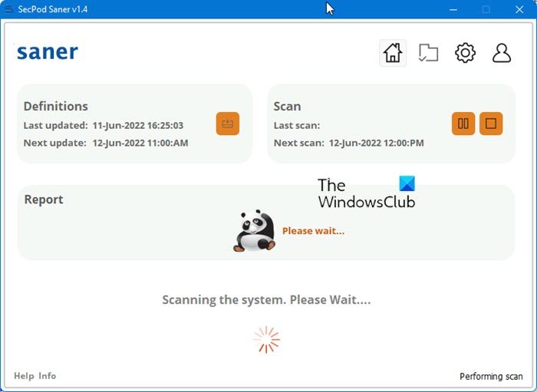Click the 'Performing scan' status text
The image size is (537, 392).
tap(491, 376)
